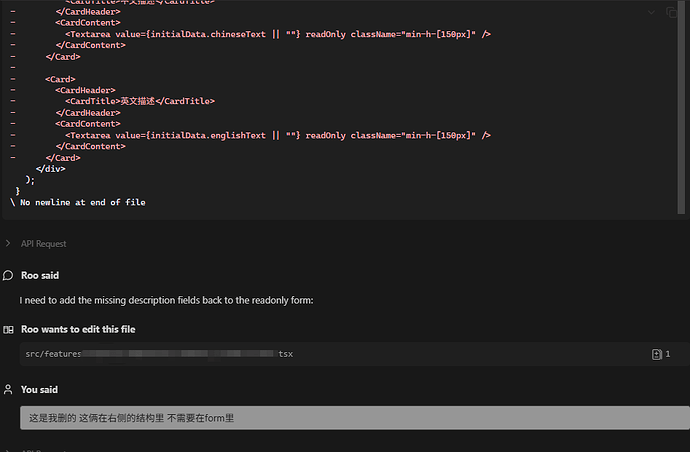Viewport: 690px width, 452px height.
Task: Click the removed Textarea line with initialData.chineseText
Action: (x=278, y=34)
